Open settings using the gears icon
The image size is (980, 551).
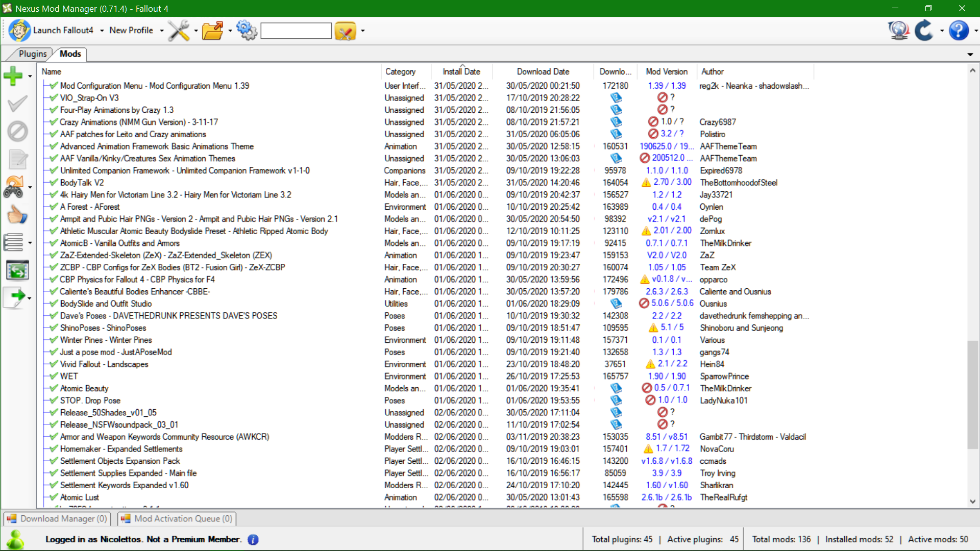coord(247,31)
